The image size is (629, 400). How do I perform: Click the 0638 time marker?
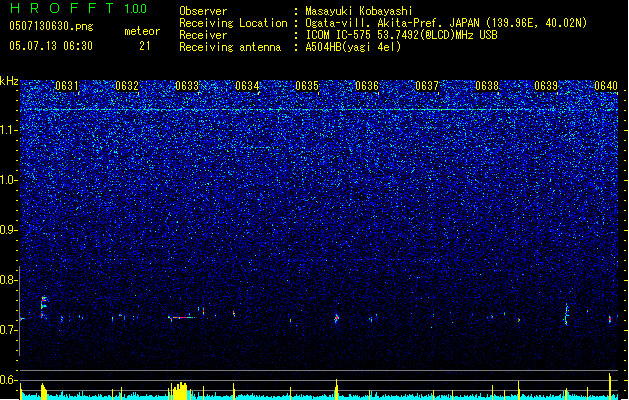487,86
